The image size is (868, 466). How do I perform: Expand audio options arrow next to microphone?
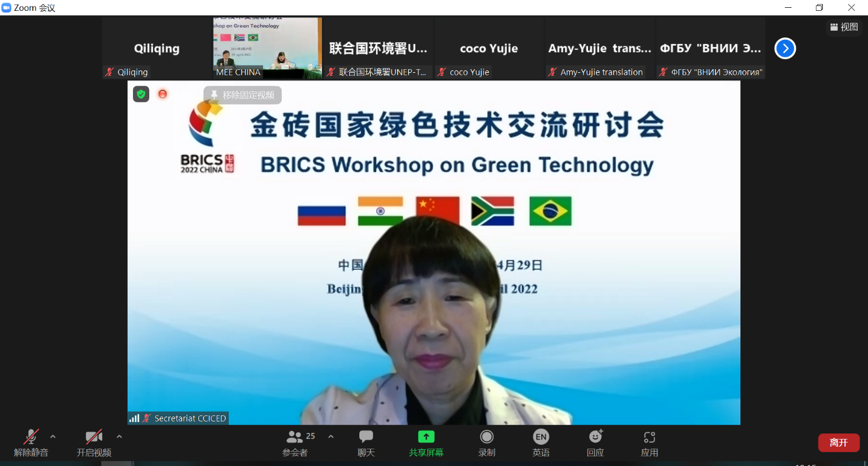53,436
